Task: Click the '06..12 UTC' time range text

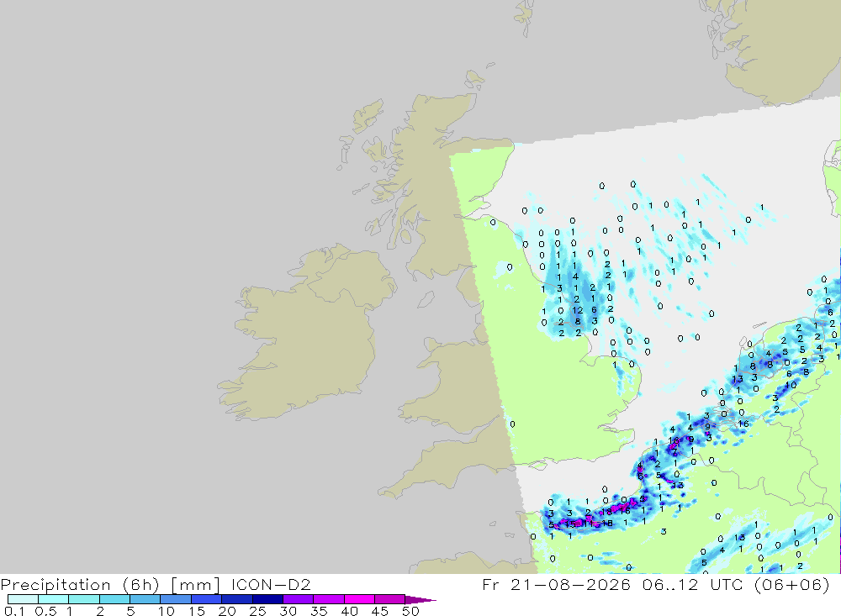Action: point(692,584)
